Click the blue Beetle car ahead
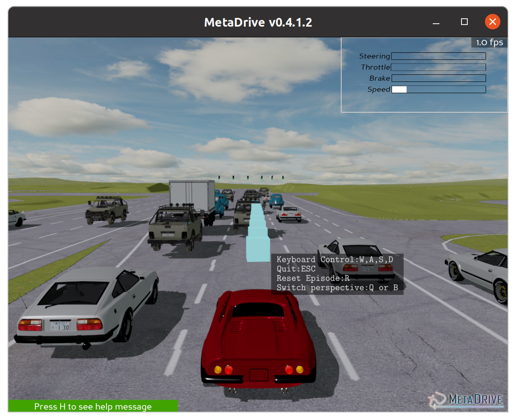516x420 pixels. (276, 201)
